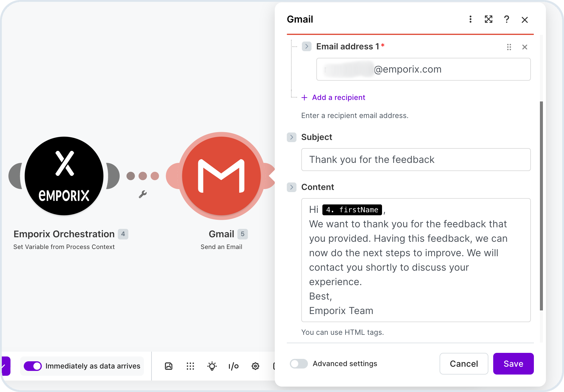Close the Gmail settings panel

[x=525, y=20]
